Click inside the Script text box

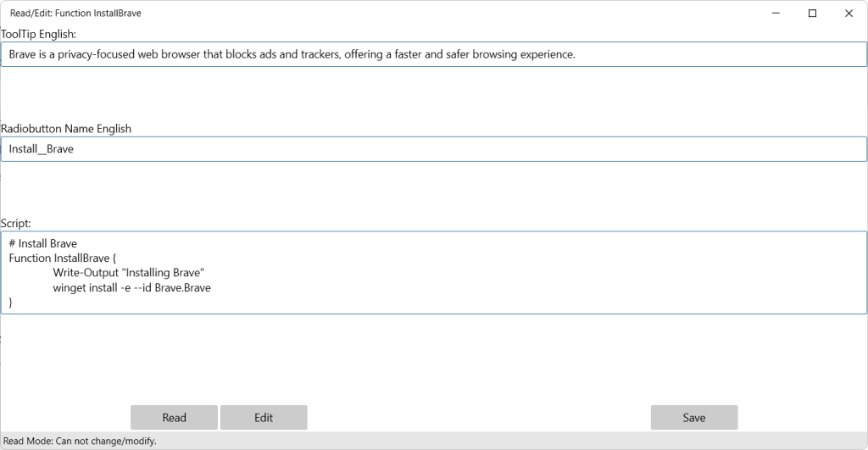(434, 272)
